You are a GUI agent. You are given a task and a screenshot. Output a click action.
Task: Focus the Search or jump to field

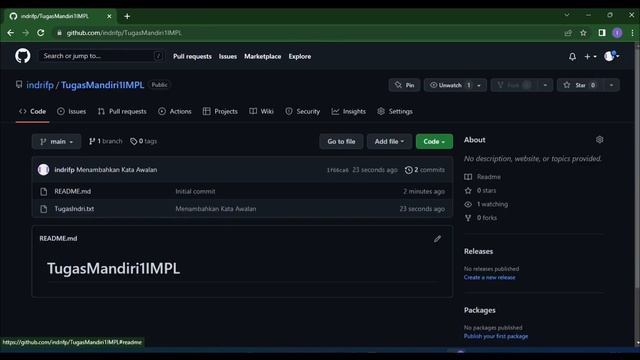pos(101,56)
